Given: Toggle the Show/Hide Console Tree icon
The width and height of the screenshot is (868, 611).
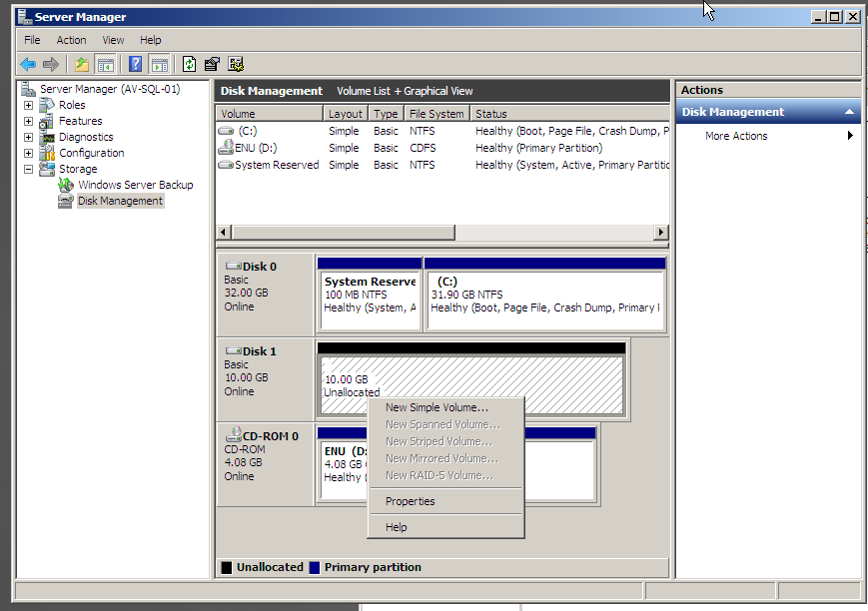Looking at the screenshot, I should [105, 64].
